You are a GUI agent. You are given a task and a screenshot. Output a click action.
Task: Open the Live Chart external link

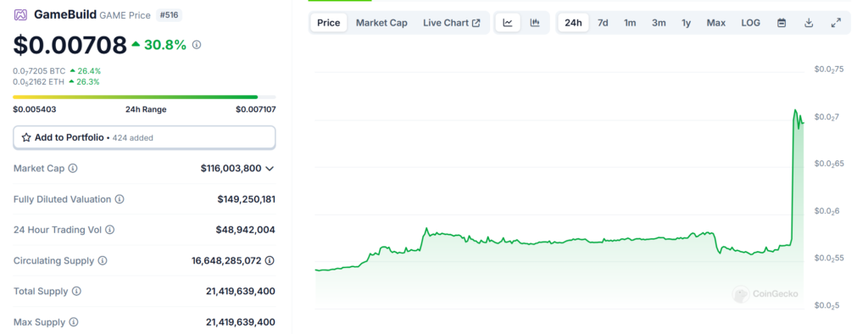pos(452,23)
